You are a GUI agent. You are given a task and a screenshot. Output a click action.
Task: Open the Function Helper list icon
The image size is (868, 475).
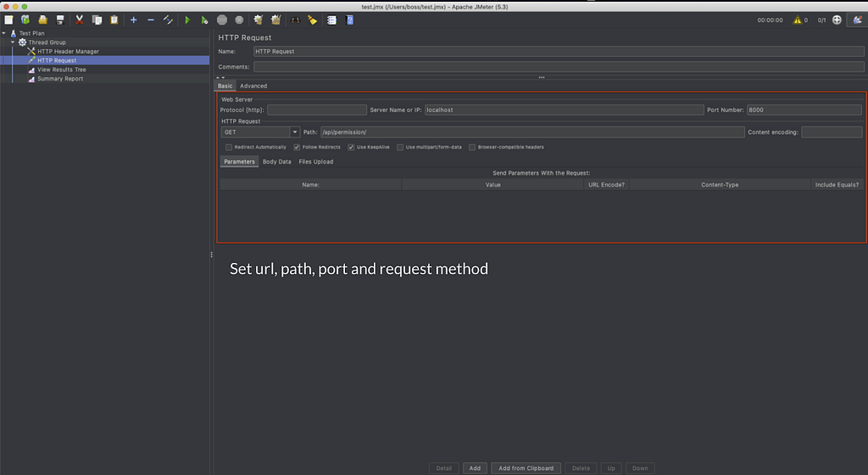[x=331, y=20]
